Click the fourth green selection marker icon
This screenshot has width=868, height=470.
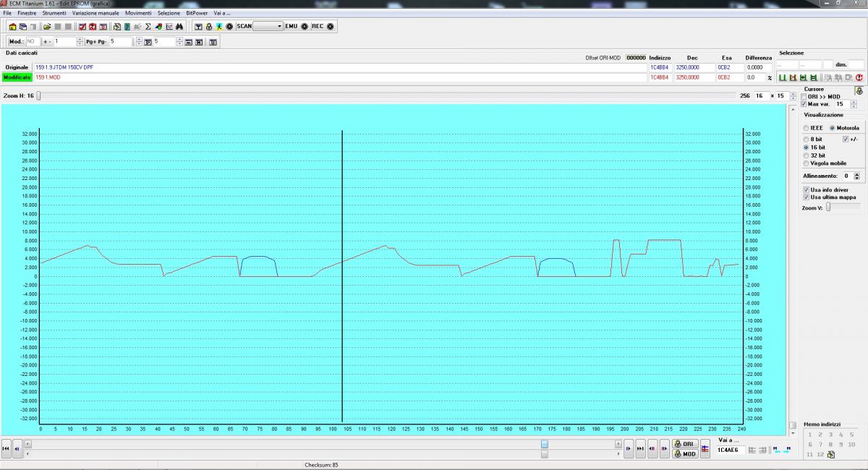pyautogui.click(x=814, y=77)
